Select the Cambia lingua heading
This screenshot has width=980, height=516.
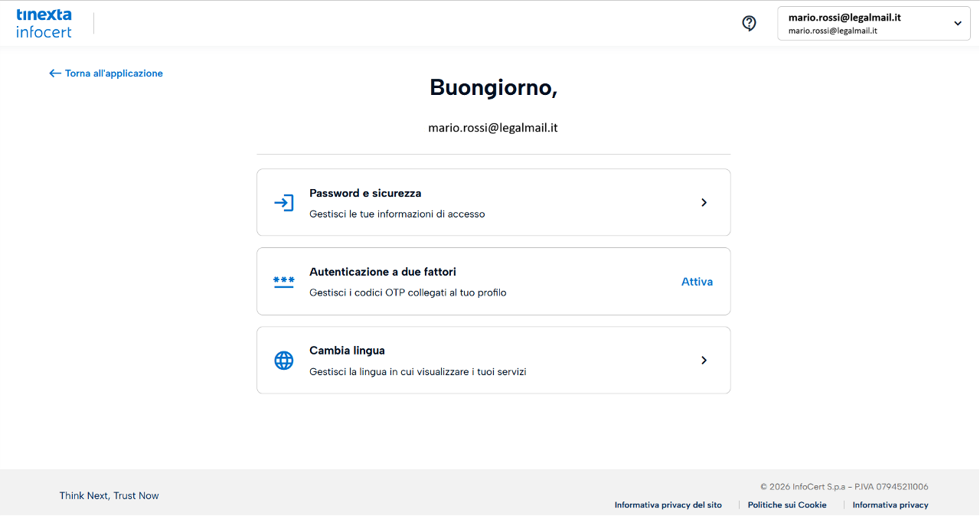(347, 351)
